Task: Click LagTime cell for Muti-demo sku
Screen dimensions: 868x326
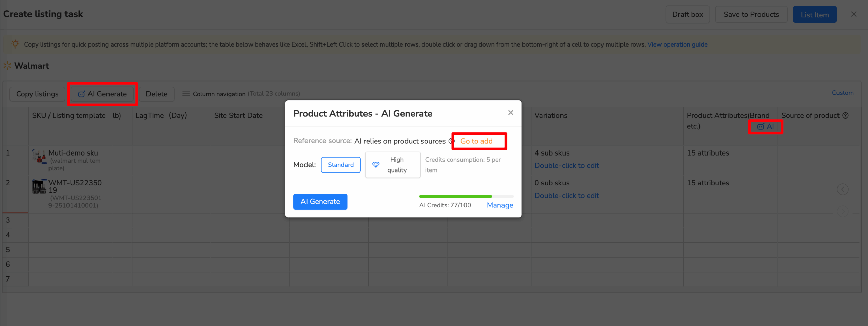Action: pos(171,161)
